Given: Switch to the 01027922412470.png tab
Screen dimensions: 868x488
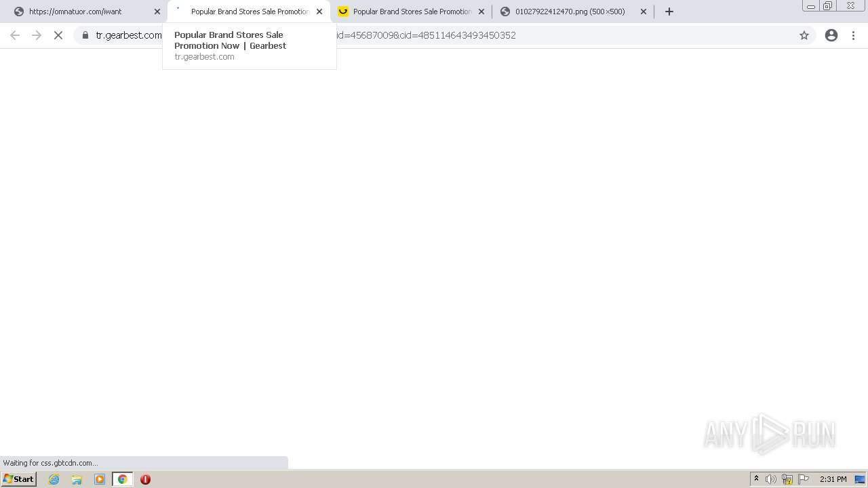Looking at the screenshot, I should [x=573, y=12].
